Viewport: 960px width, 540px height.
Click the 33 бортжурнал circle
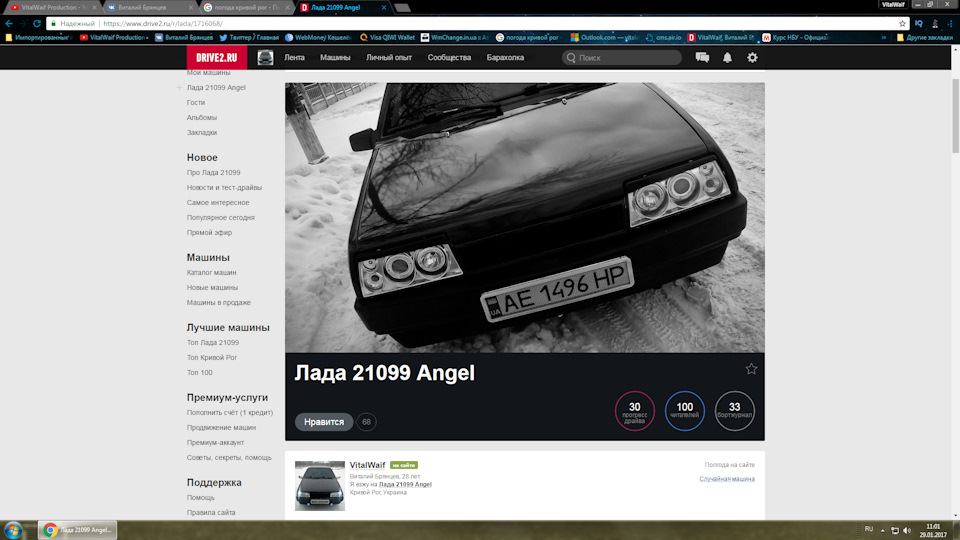735,411
